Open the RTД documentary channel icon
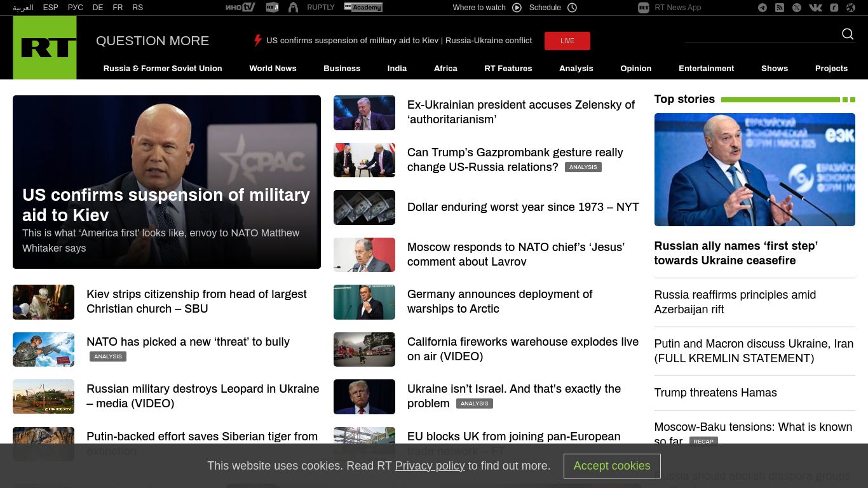This screenshot has width=868, height=488. coord(272,8)
